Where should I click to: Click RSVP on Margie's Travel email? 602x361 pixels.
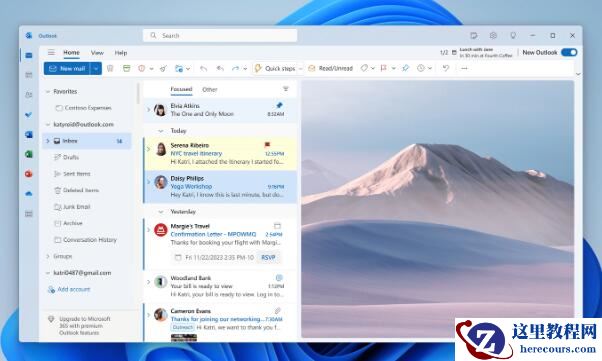tap(268, 257)
